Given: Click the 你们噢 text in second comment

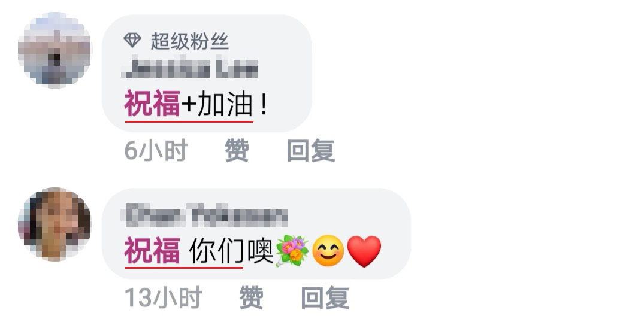Looking at the screenshot, I should [x=231, y=250].
